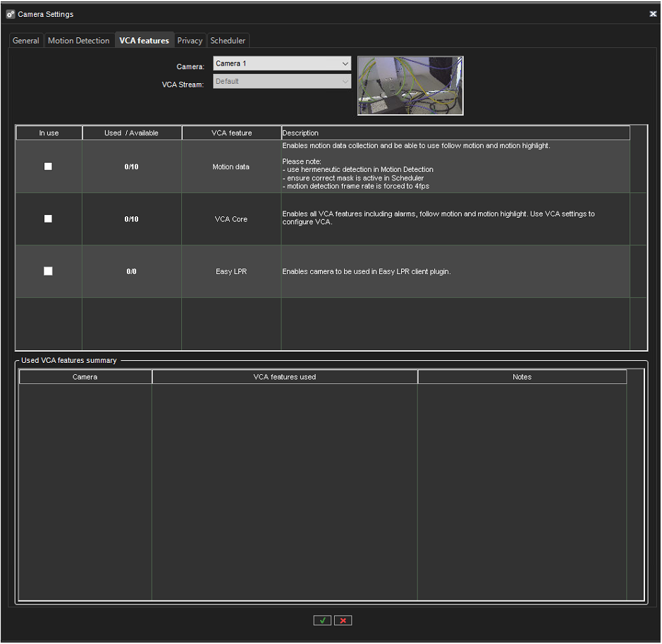Click the Used / Available column header

tap(132, 133)
